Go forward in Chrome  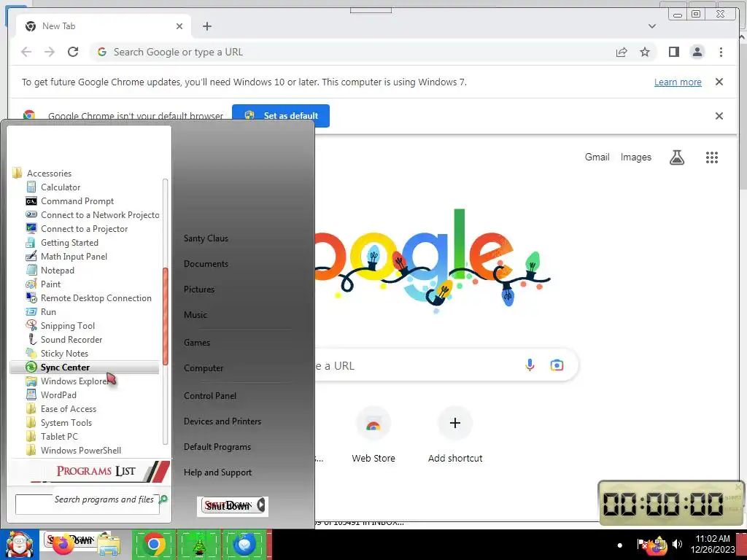pyautogui.click(x=50, y=52)
